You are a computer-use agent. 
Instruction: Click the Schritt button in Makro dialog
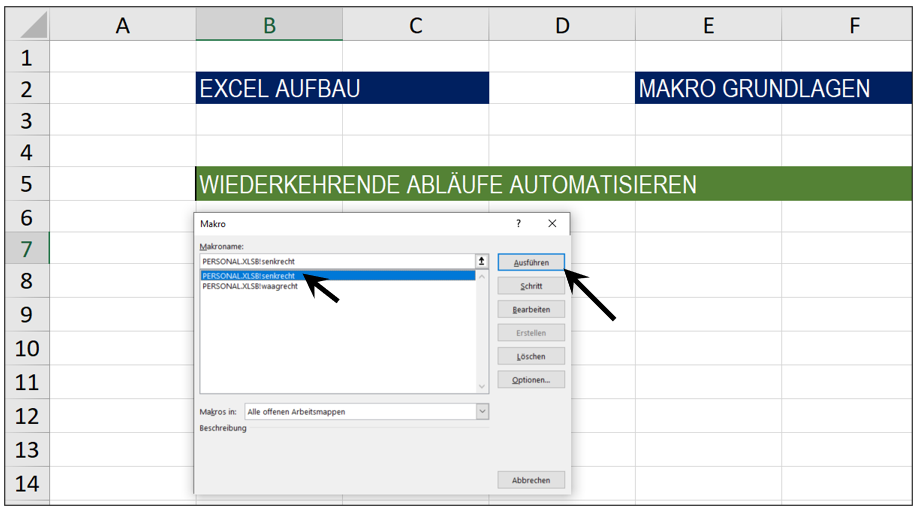point(531,286)
